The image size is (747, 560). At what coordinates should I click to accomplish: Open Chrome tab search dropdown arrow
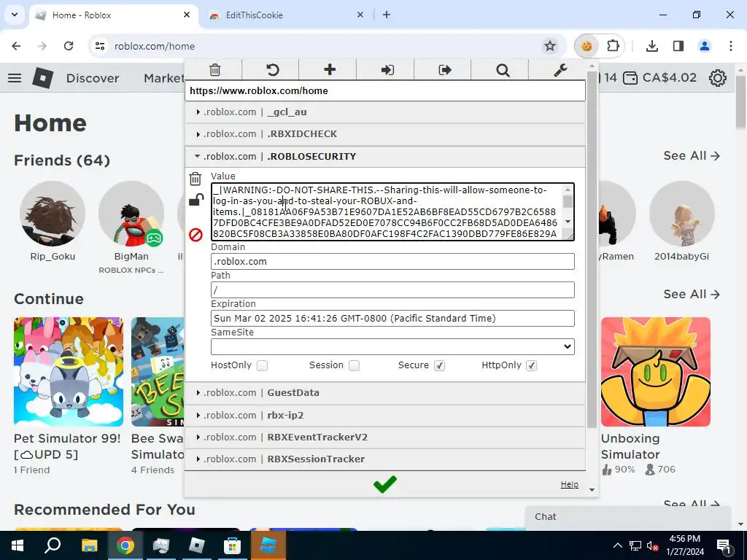[x=15, y=15]
